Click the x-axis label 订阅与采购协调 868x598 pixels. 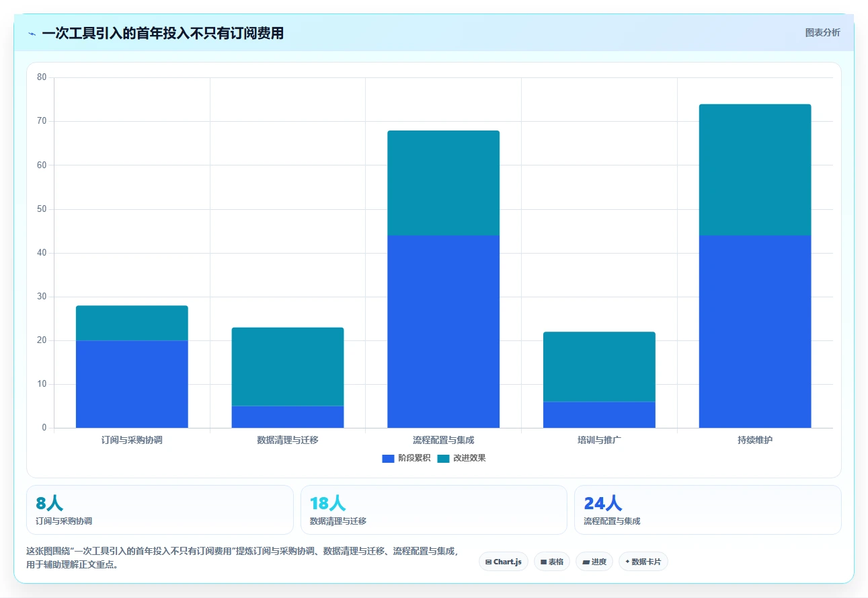point(132,440)
